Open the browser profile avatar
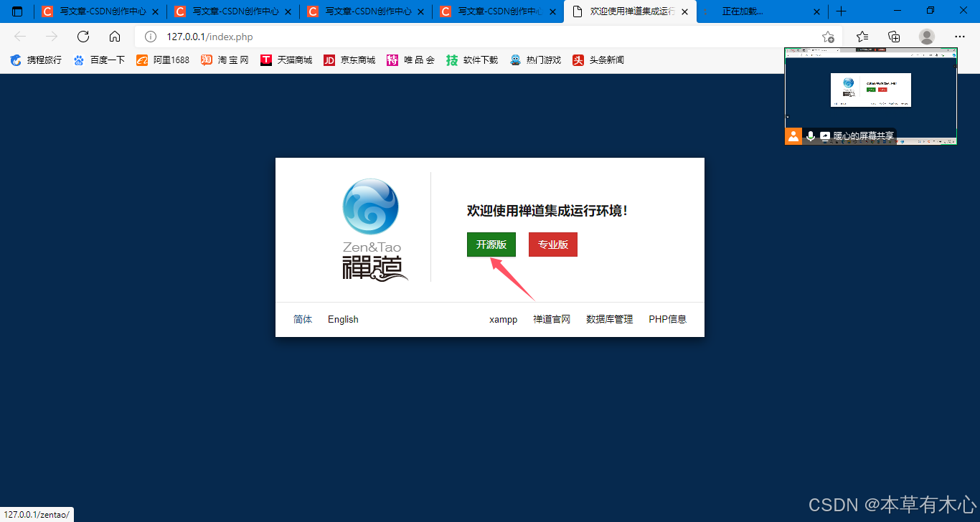Screen dimensions: 980x522 927,37
